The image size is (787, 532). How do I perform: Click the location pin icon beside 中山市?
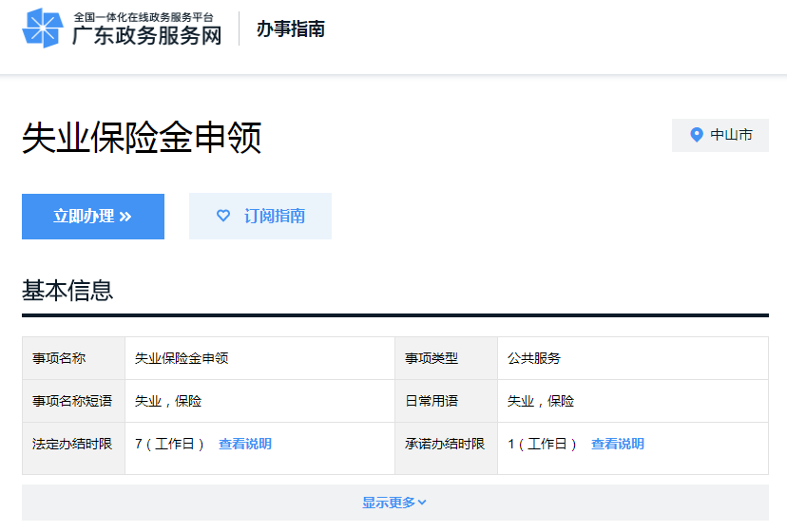696,135
